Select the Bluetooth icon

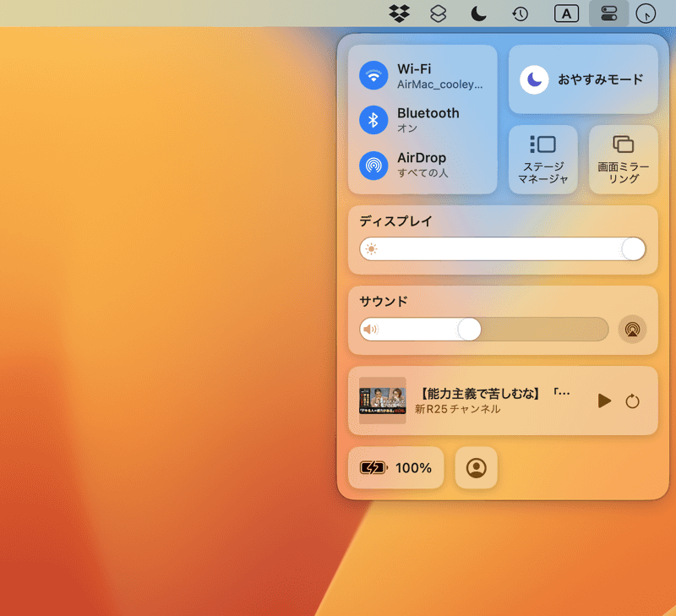(x=373, y=119)
